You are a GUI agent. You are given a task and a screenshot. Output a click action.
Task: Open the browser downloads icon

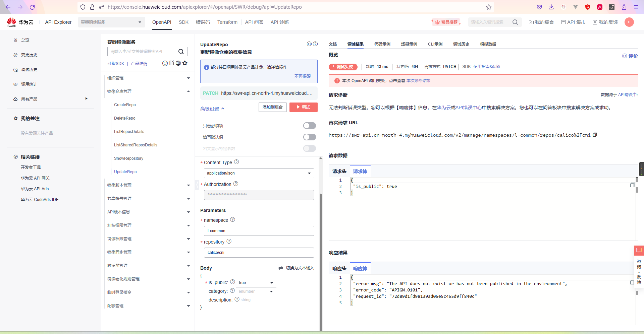pos(551,7)
